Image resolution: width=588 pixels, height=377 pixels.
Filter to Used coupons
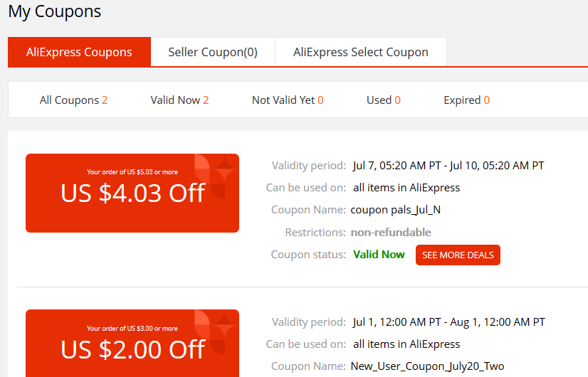click(x=384, y=100)
